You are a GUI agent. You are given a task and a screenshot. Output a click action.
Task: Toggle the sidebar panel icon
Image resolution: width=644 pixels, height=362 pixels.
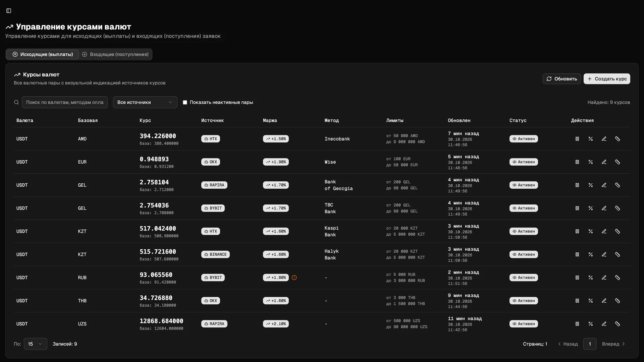[x=9, y=11]
